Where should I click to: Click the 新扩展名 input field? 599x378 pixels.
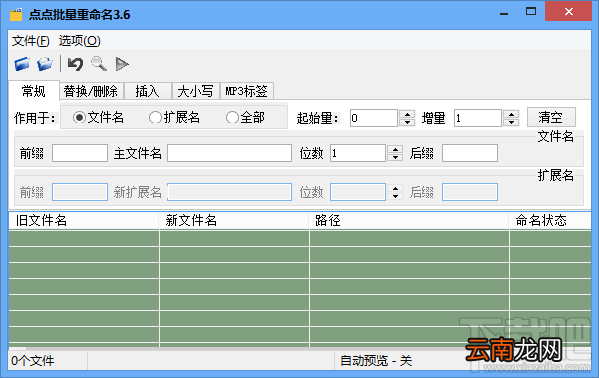tap(229, 192)
